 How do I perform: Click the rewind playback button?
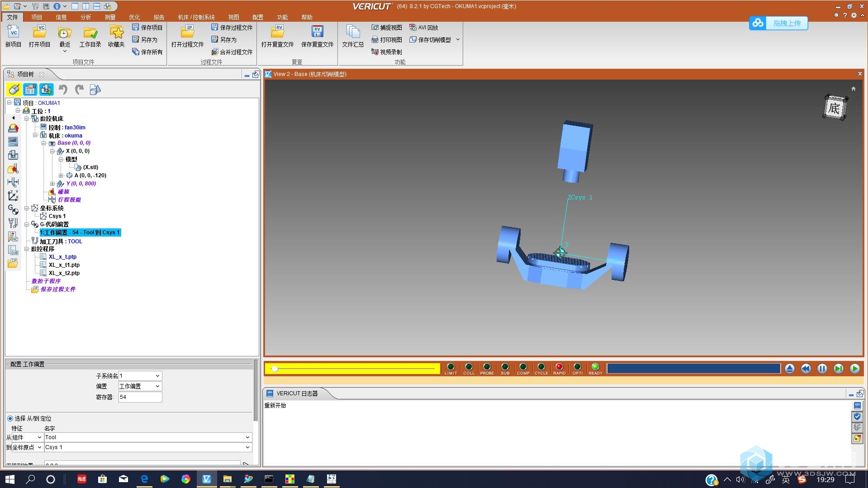click(806, 369)
